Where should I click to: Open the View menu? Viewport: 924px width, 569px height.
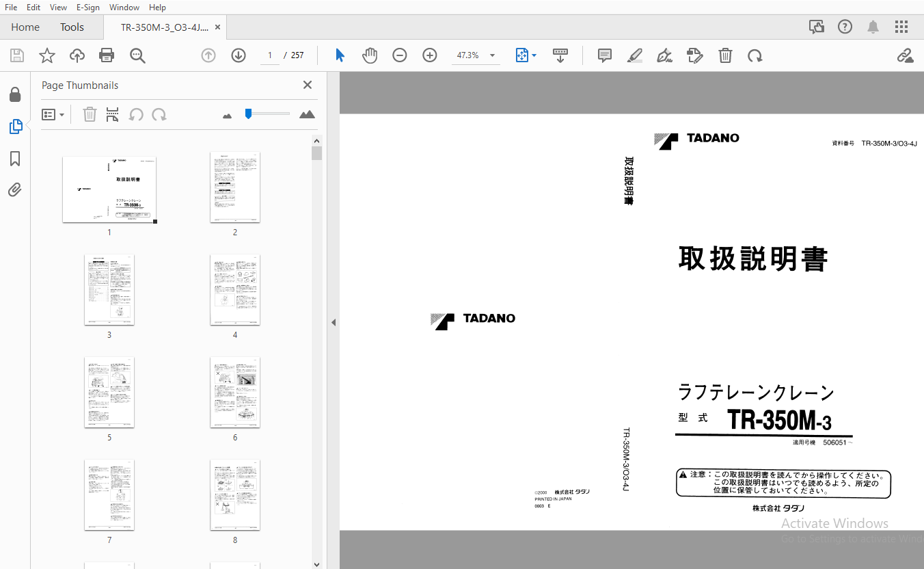tap(58, 7)
